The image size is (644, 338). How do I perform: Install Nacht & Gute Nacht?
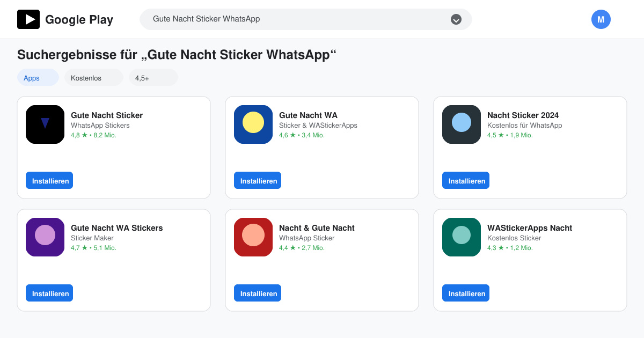(258, 293)
